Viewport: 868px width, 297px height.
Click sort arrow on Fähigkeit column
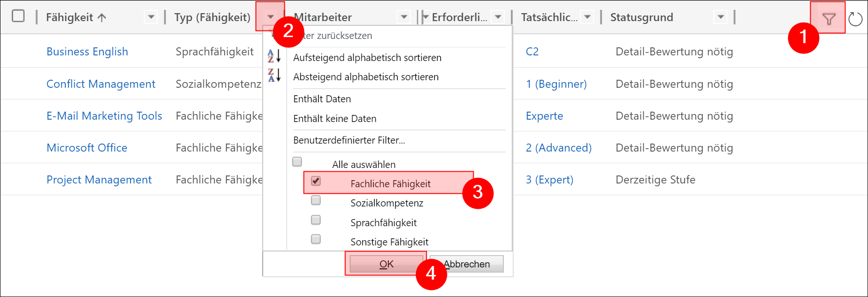[x=102, y=18]
